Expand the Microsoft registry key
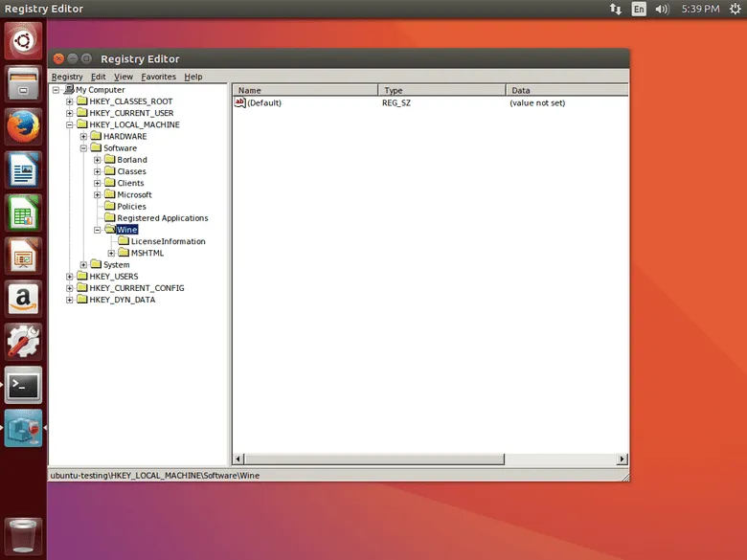The image size is (747, 560). (98, 194)
